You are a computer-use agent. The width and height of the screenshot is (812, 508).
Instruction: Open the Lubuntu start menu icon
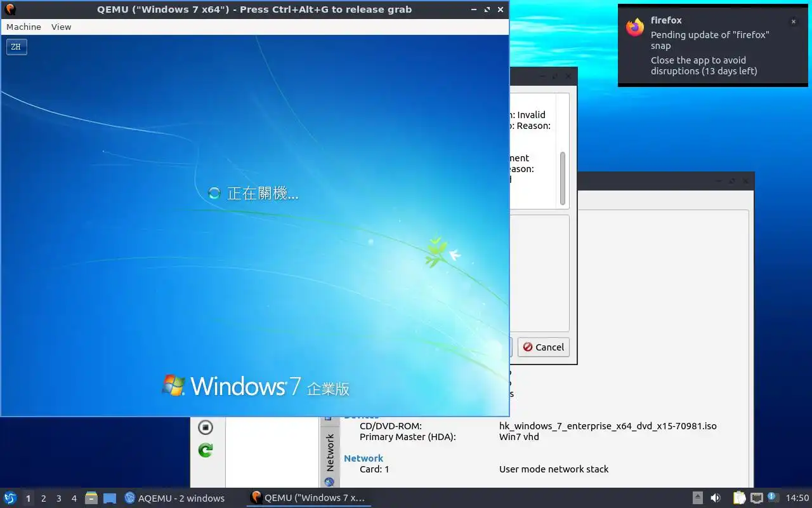10,498
